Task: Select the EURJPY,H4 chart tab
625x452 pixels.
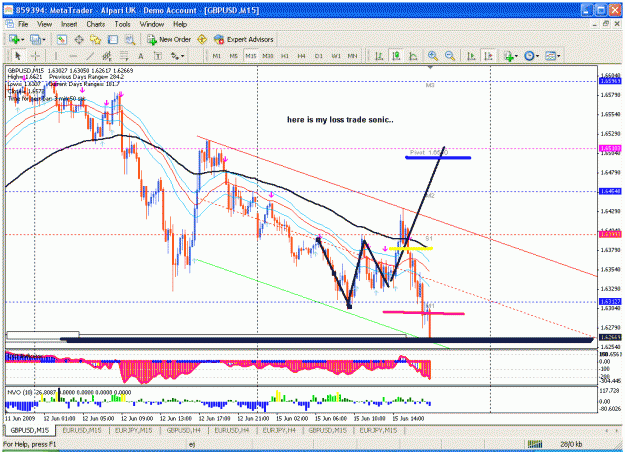Action: pos(279,430)
